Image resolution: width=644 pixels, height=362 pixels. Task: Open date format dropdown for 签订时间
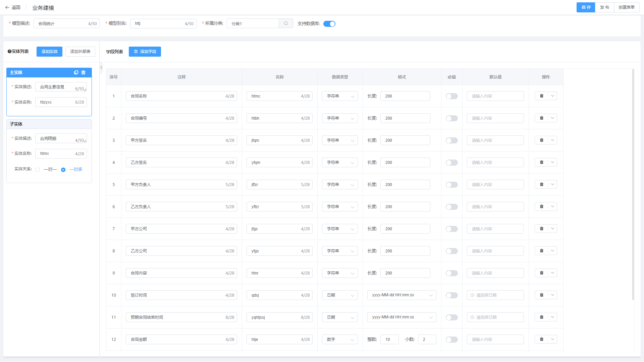[401, 295]
